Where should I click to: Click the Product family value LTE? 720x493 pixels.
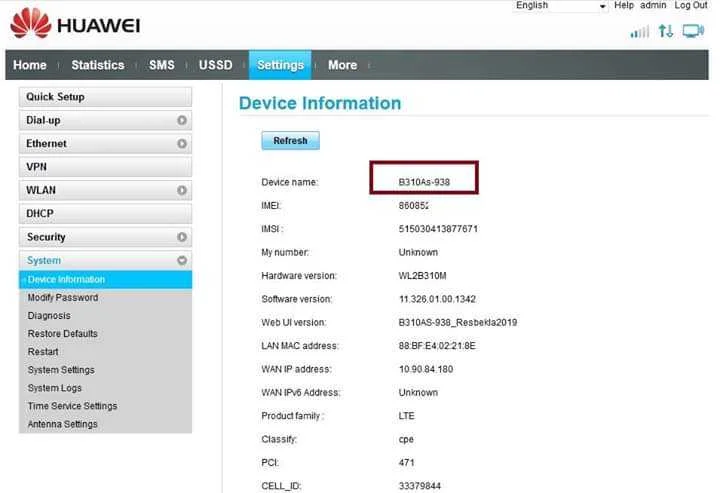406,416
